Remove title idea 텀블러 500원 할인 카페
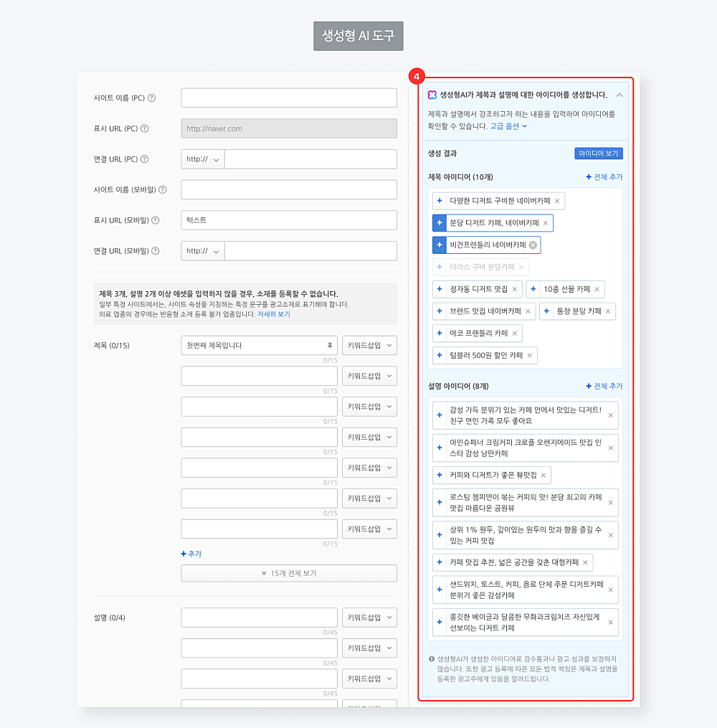This screenshot has height=728, width=717. point(530,356)
